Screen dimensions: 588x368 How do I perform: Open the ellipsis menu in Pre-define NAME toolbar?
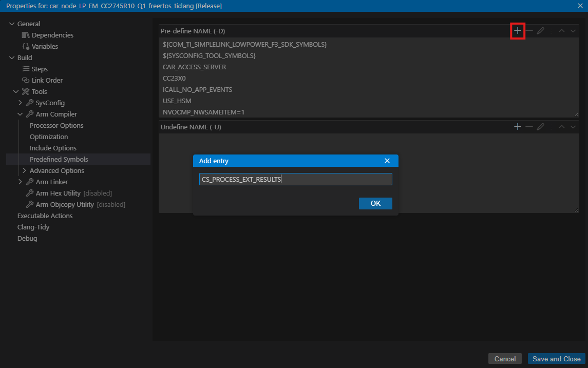[x=551, y=31]
